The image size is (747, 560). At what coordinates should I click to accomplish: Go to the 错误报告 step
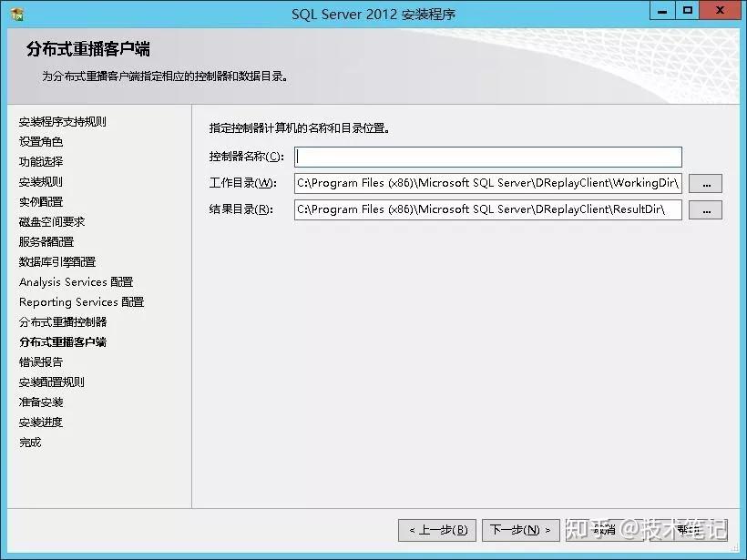pyautogui.click(x=36, y=361)
